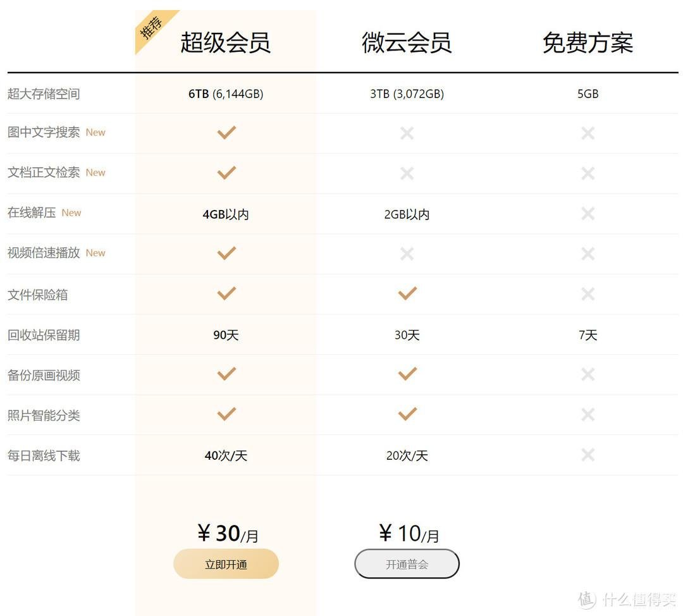Click 免费方案 cross icon for 文档正文检索

588,173
